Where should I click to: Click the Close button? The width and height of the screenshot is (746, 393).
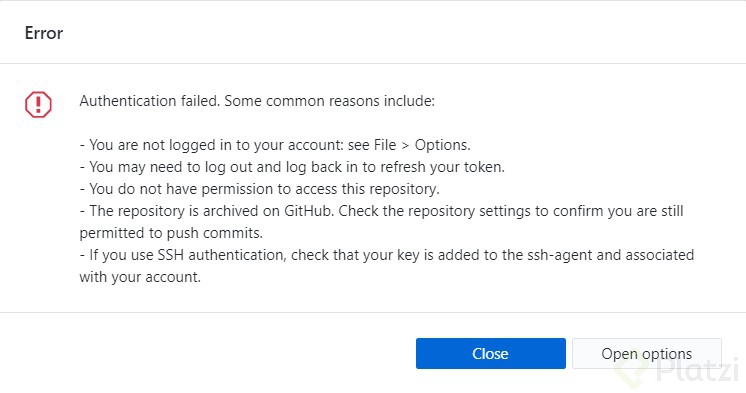(x=491, y=354)
